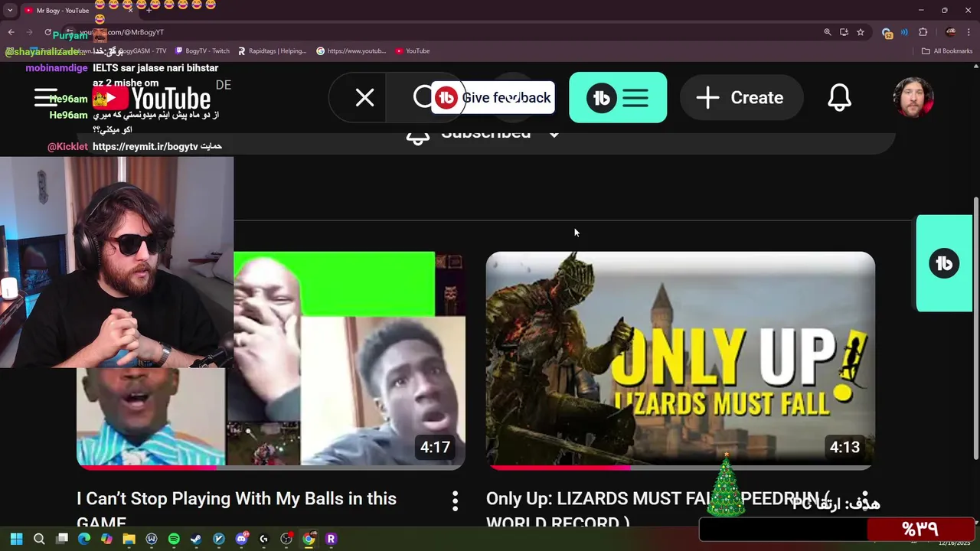Open OBS Studio from taskbar
980x551 pixels.
point(286,539)
